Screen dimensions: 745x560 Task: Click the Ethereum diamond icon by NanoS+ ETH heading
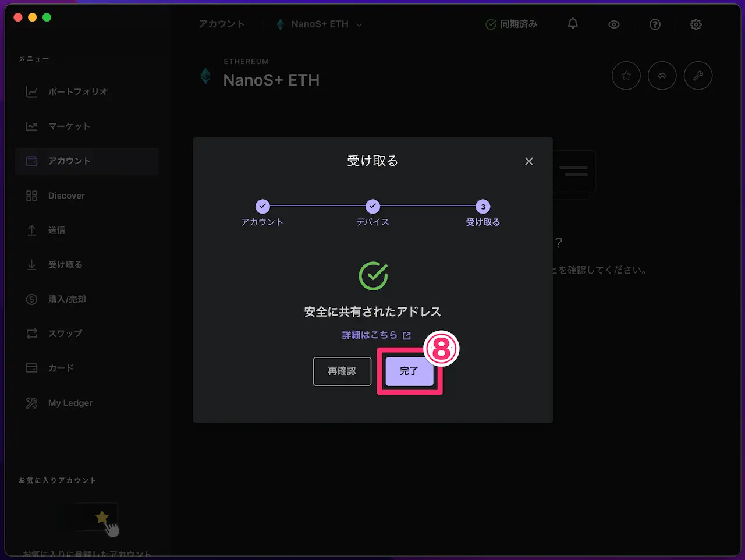click(205, 76)
